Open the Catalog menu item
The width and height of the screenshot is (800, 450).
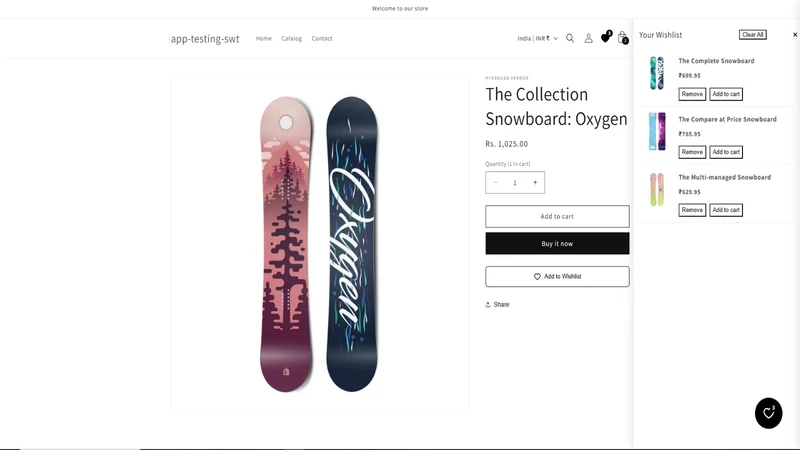(x=292, y=38)
